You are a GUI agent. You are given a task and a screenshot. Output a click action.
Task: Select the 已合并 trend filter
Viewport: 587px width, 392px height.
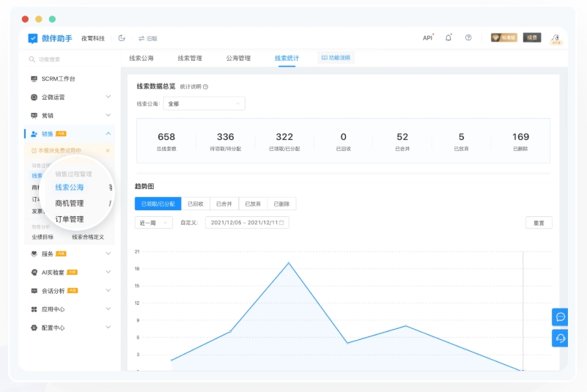click(x=224, y=204)
